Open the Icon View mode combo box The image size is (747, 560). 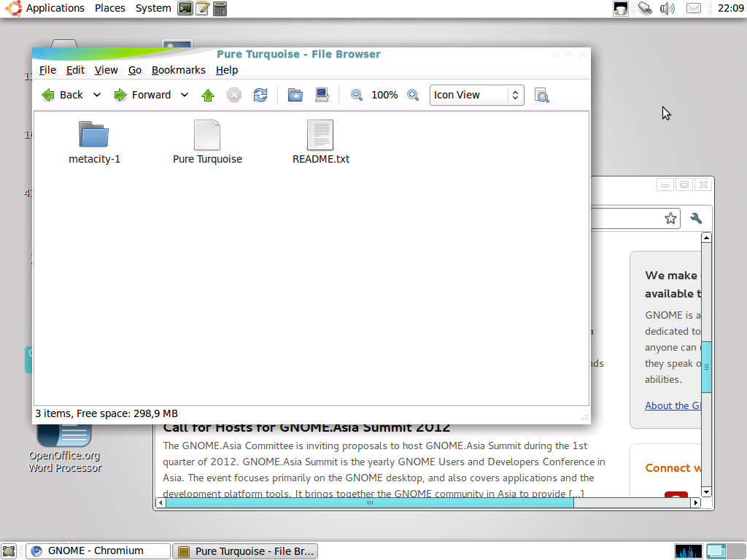(x=477, y=96)
